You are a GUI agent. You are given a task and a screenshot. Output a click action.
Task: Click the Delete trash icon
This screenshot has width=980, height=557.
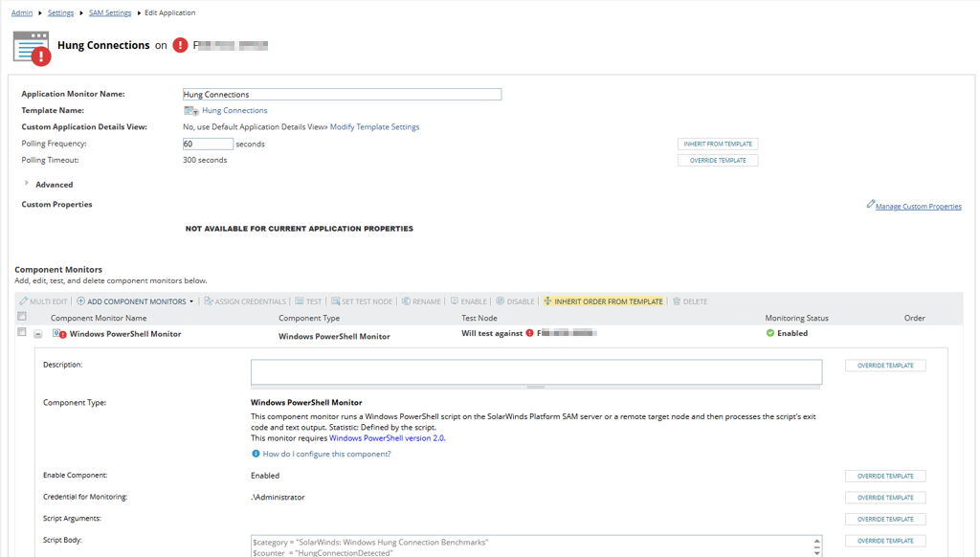[677, 301]
